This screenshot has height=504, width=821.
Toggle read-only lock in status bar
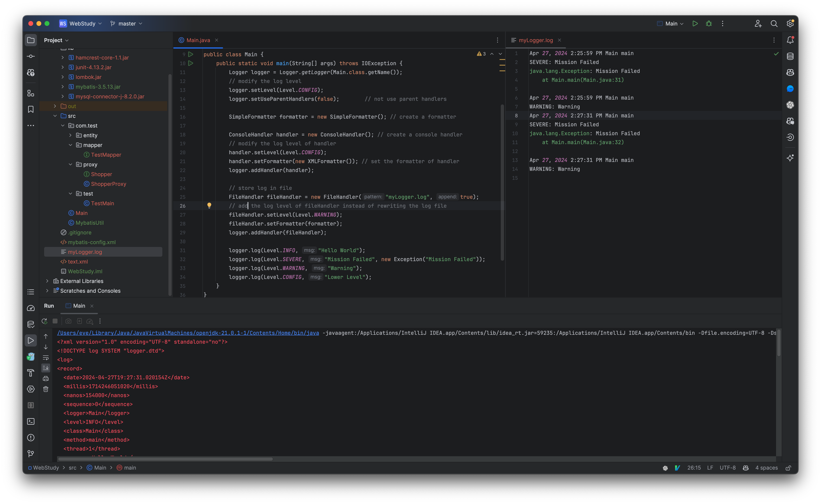tap(788, 468)
